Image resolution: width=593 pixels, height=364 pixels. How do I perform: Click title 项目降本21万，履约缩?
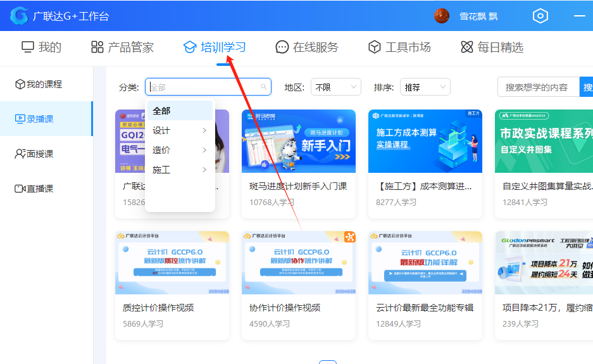(x=547, y=308)
